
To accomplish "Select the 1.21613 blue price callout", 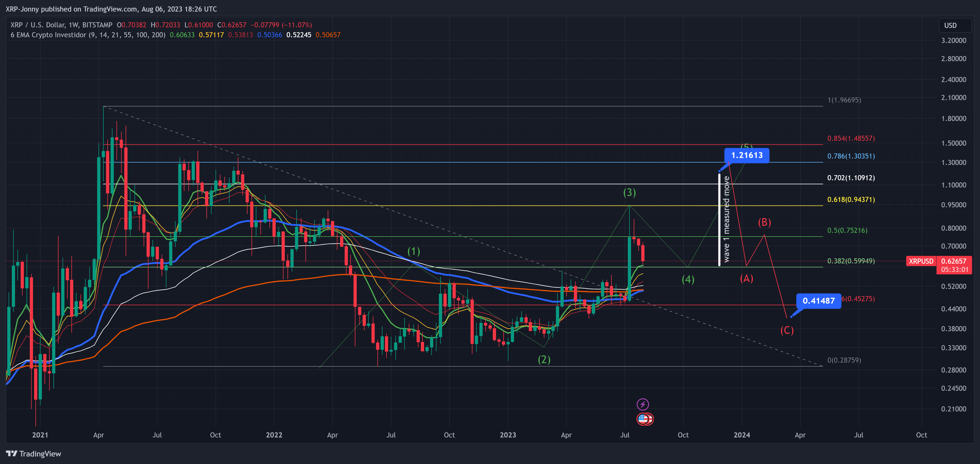I will tap(746, 155).
